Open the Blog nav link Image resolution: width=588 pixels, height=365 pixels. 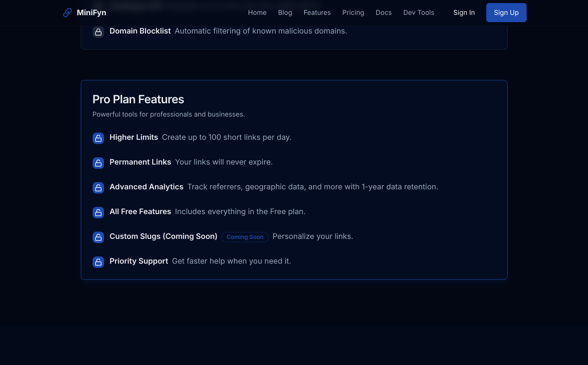click(285, 13)
